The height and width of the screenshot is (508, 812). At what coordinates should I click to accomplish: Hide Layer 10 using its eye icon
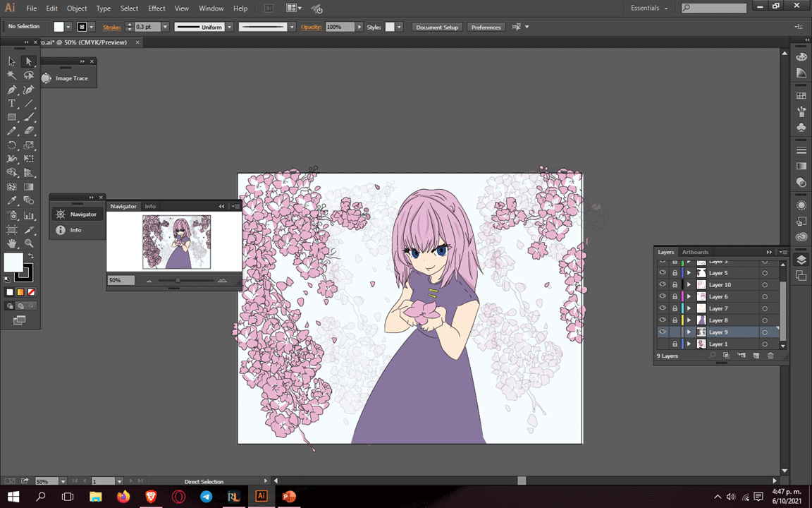[663, 284]
